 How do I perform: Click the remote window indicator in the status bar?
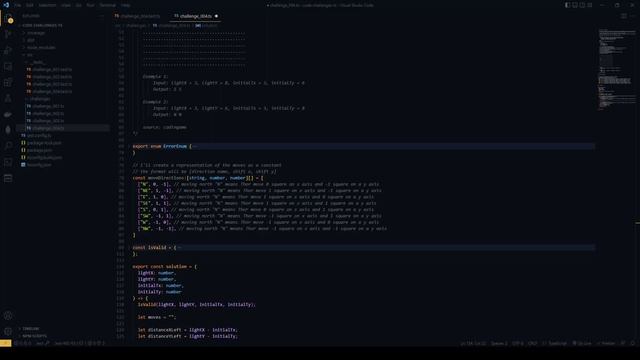click(5, 343)
